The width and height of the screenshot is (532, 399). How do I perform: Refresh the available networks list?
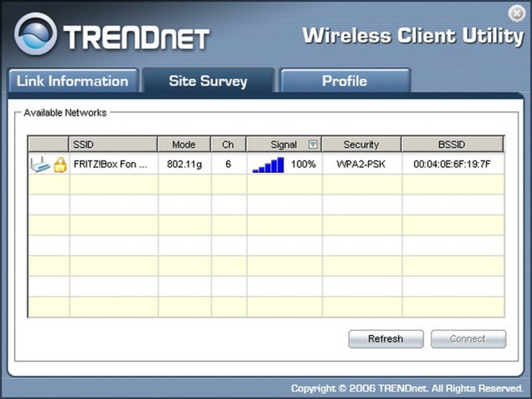pyautogui.click(x=386, y=339)
